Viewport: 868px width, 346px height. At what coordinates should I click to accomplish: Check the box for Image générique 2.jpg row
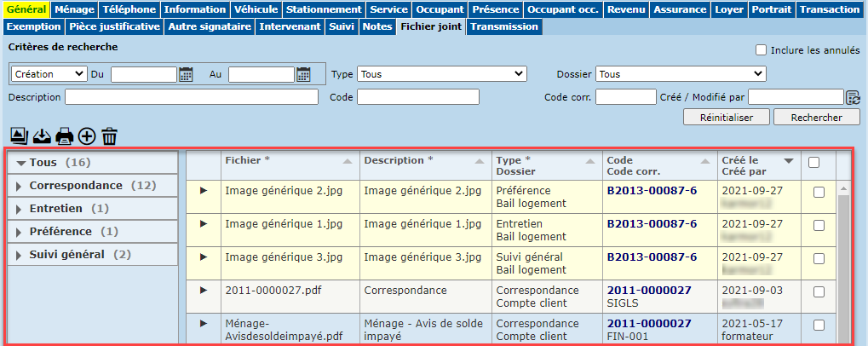[x=819, y=193]
